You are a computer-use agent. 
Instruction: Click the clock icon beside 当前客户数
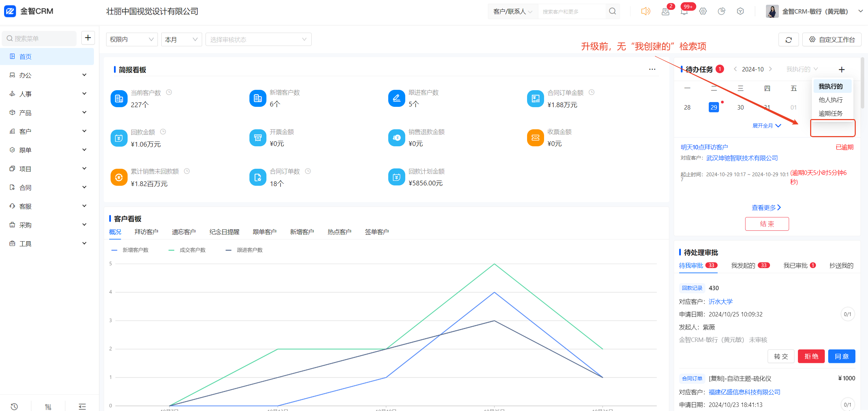169,92
